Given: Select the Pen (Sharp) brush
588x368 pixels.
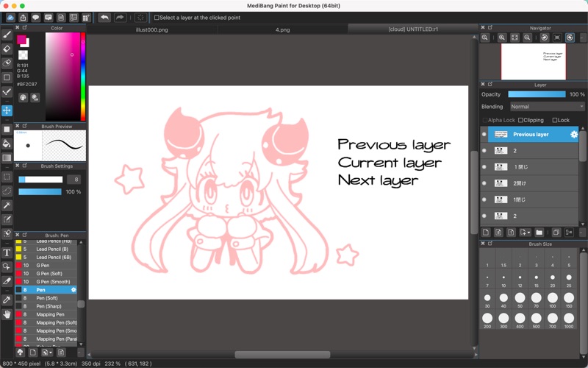Looking at the screenshot, I should click(x=46, y=306).
